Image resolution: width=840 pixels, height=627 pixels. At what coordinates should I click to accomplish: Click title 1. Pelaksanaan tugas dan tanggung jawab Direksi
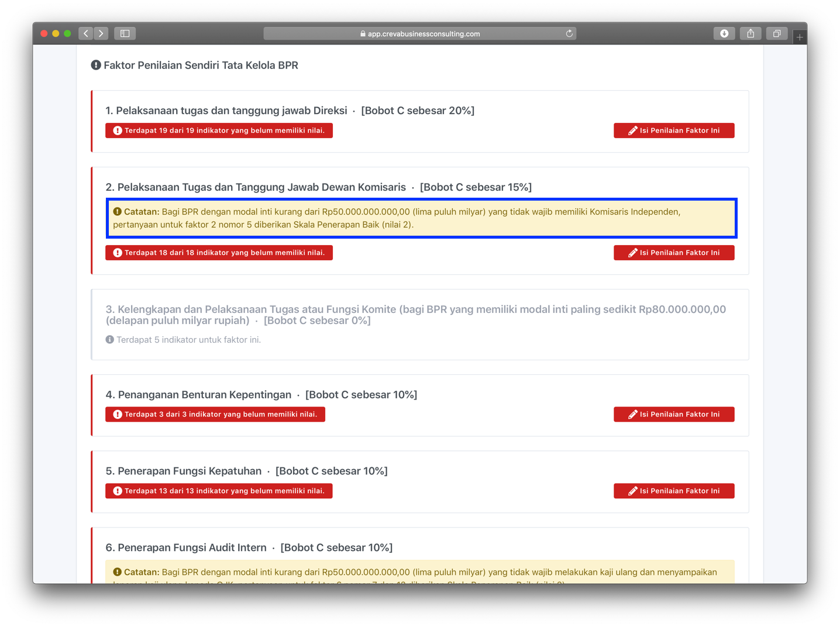[226, 111]
